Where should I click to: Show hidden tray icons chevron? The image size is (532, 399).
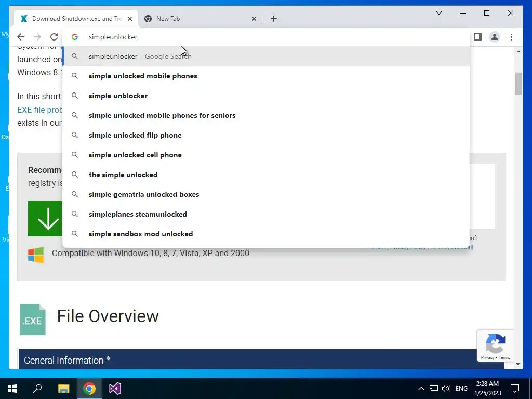[421, 389]
